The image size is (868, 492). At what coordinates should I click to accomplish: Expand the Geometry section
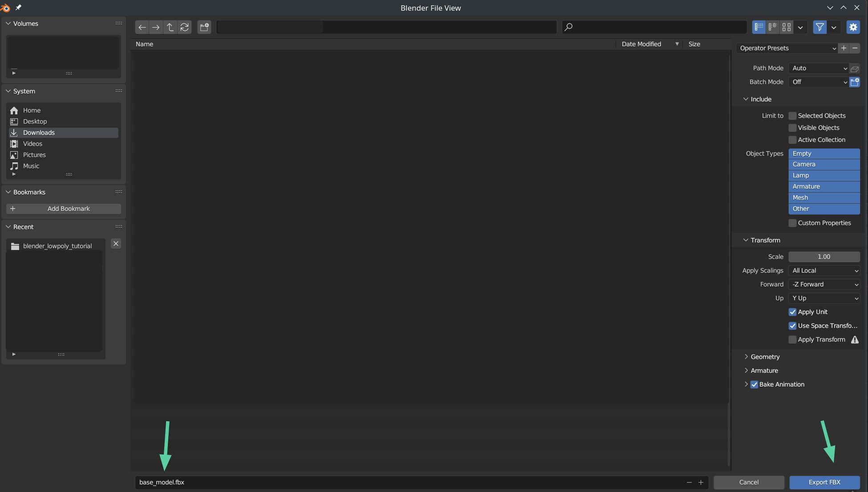tap(746, 357)
